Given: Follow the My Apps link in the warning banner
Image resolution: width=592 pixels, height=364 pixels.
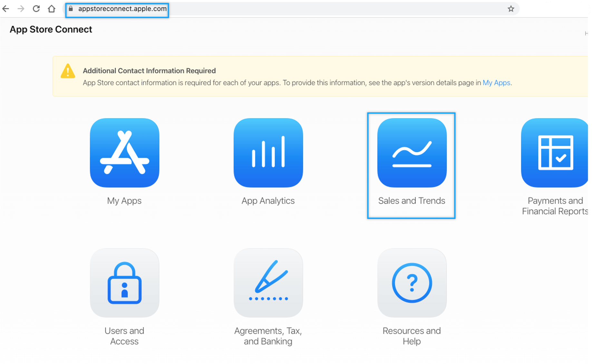Looking at the screenshot, I should (496, 83).
